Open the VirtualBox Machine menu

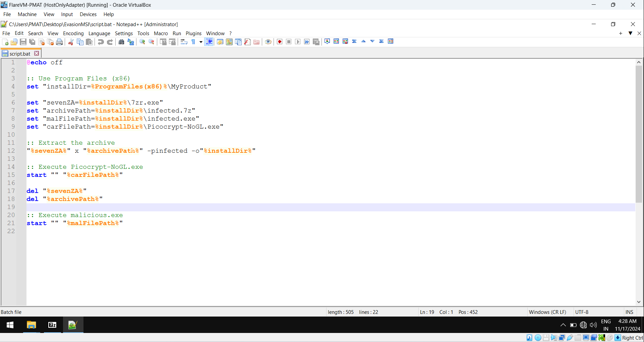(x=27, y=14)
